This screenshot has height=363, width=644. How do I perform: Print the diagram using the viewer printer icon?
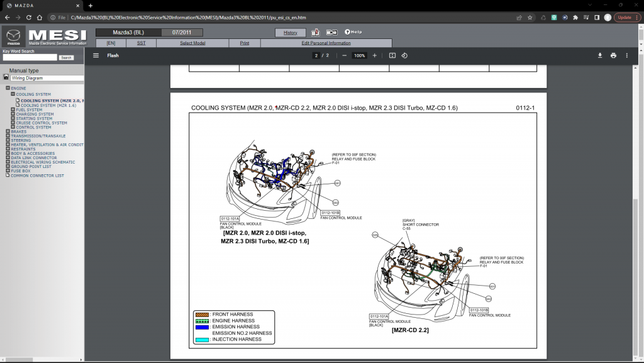click(x=613, y=55)
